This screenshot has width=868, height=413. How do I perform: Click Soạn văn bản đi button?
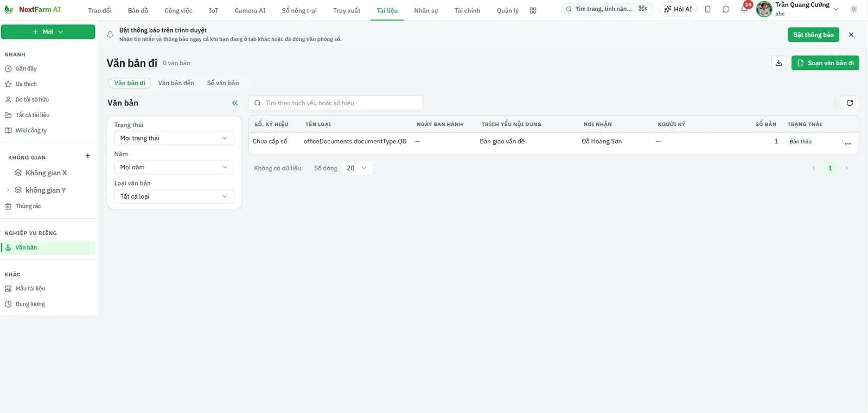click(x=825, y=63)
